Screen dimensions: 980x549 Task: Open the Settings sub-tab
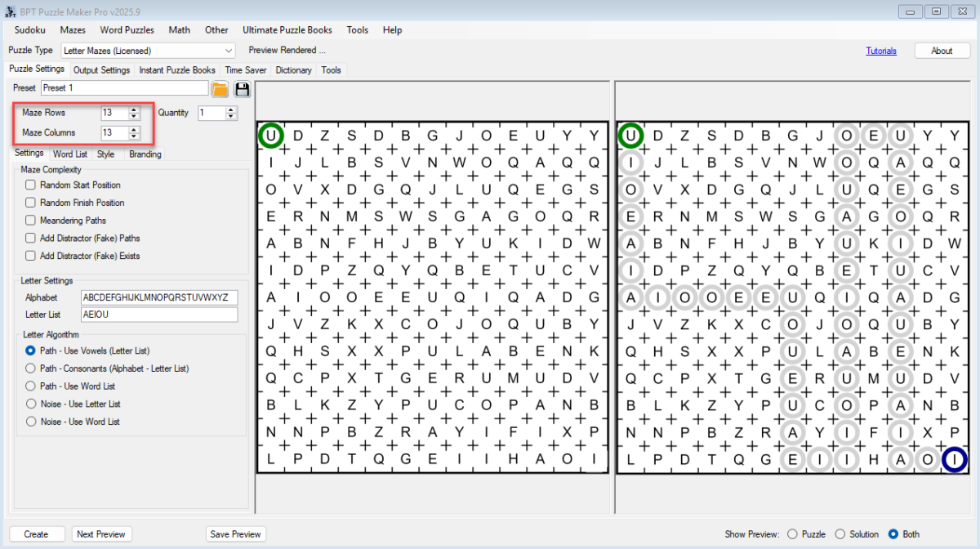[x=29, y=153]
